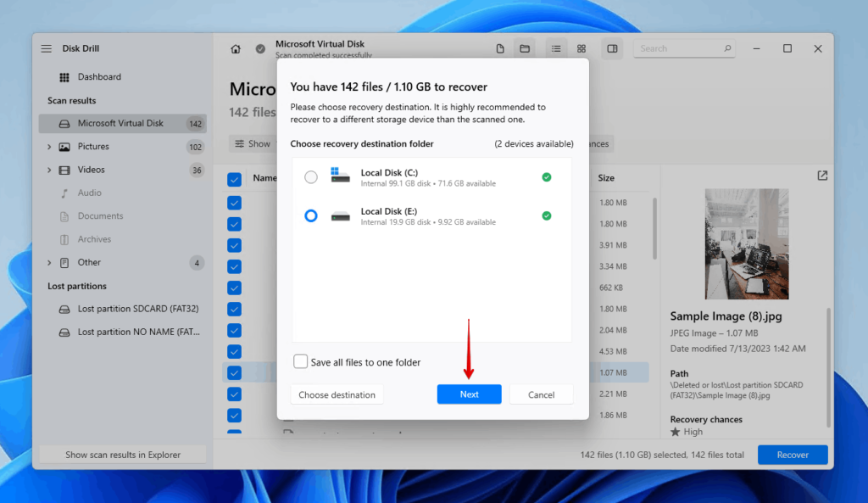This screenshot has width=868, height=503.
Task: Enable 'Save all files to one folder'
Action: [300, 361]
